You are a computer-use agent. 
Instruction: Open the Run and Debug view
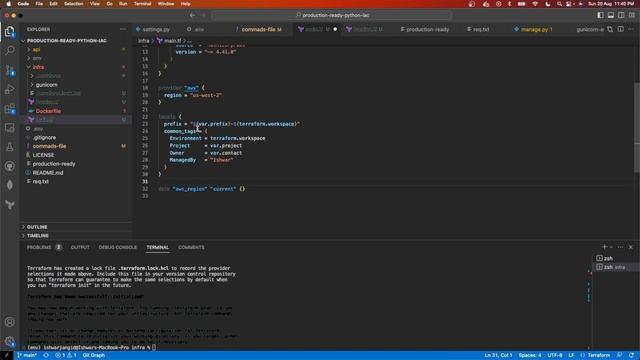click(x=10, y=89)
